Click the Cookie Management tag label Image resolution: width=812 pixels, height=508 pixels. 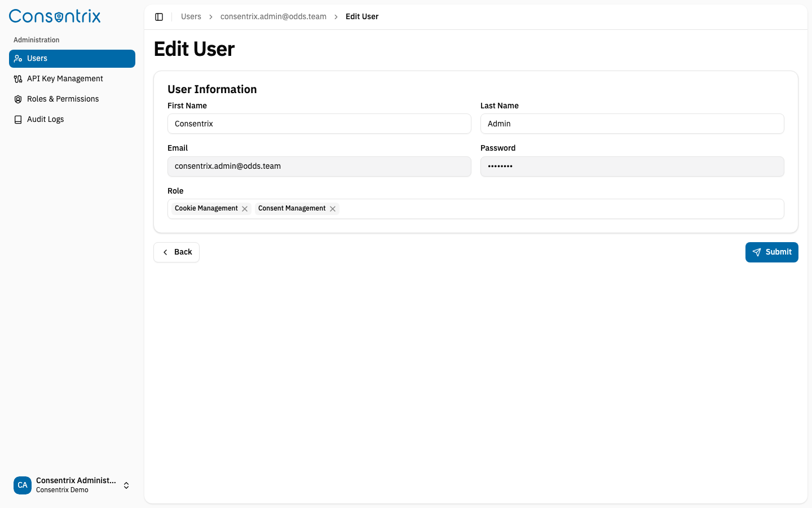[206, 208]
